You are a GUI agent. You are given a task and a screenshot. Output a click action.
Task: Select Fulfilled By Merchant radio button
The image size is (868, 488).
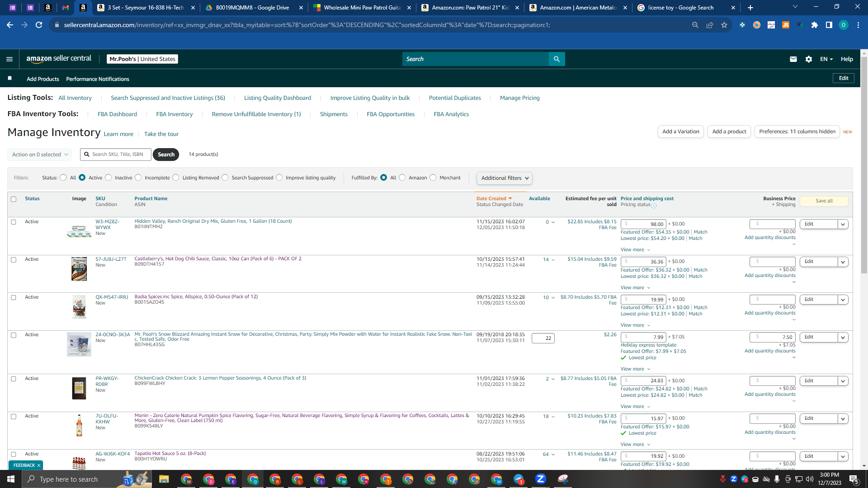[x=433, y=178]
